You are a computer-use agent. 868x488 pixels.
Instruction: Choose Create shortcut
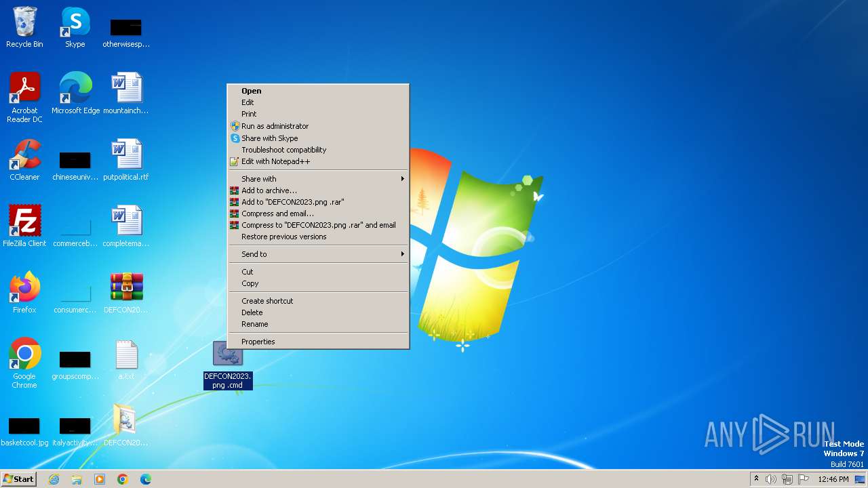point(318,301)
